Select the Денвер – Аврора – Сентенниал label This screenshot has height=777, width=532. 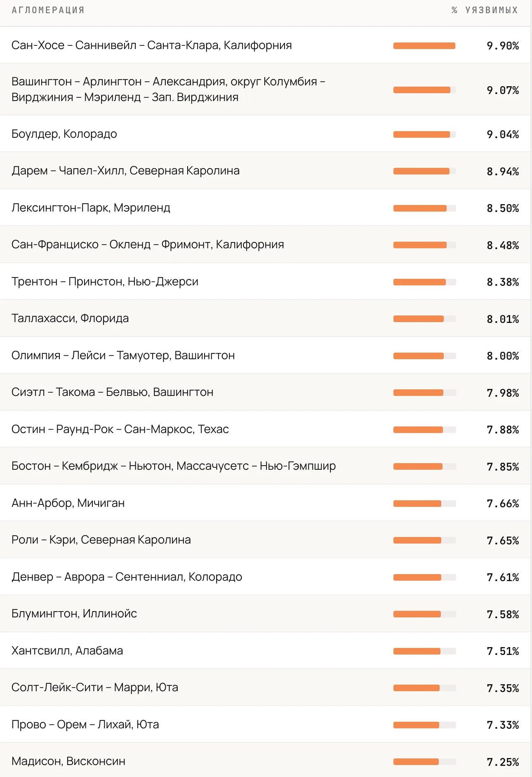click(x=127, y=577)
